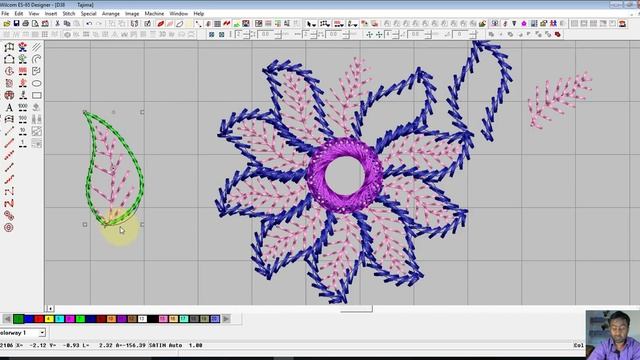Select the red concentric ring tool
The width and height of the screenshot is (640, 360).
(9, 227)
